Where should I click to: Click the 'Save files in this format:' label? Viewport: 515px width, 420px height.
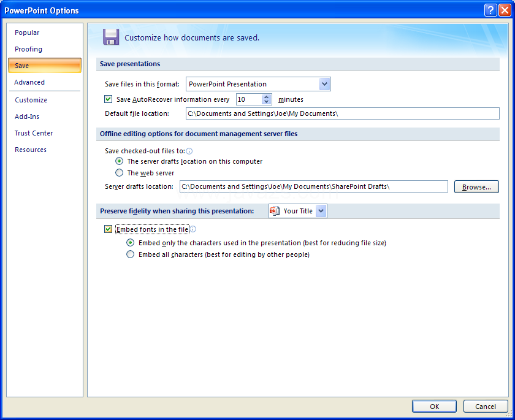tap(142, 84)
